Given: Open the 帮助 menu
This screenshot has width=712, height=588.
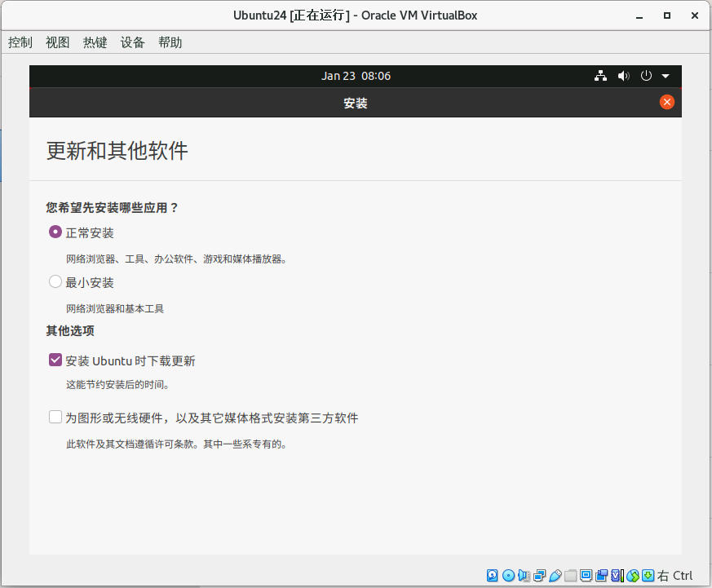Looking at the screenshot, I should click(170, 42).
